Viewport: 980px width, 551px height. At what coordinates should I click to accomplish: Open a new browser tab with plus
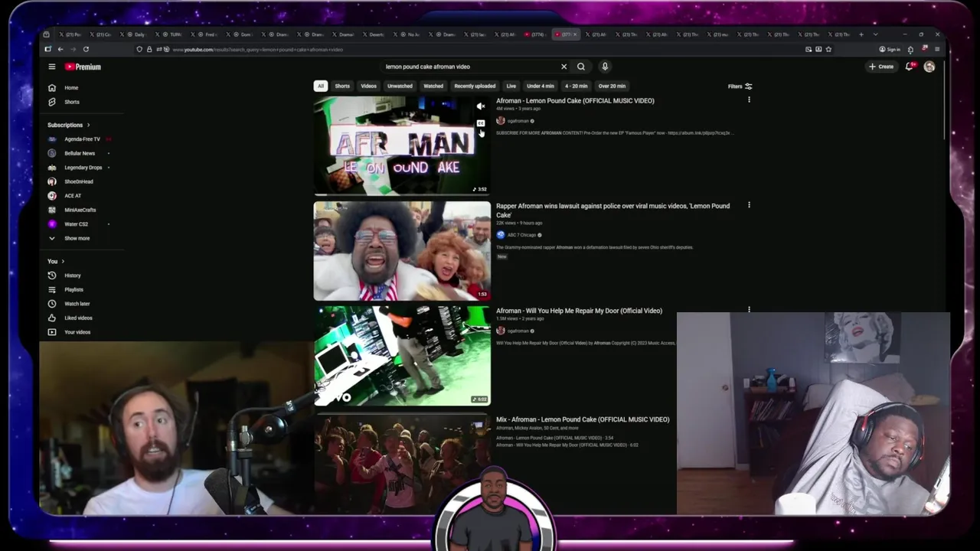coord(861,34)
